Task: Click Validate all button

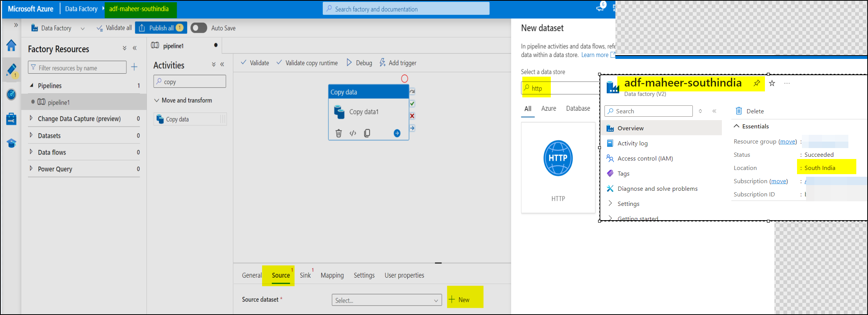Action: point(114,28)
